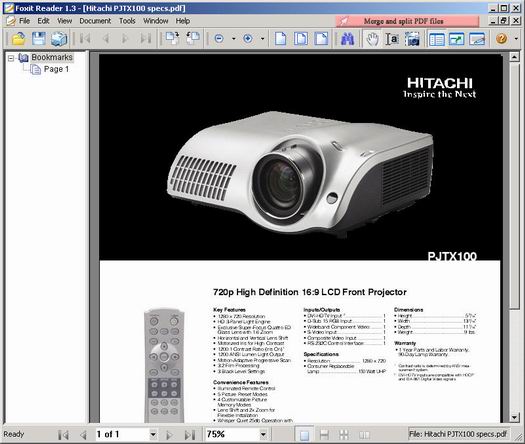This screenshot has height=444, width=525.
Task: Open the page number dropdown arrow
Action: tap(153, 434)
